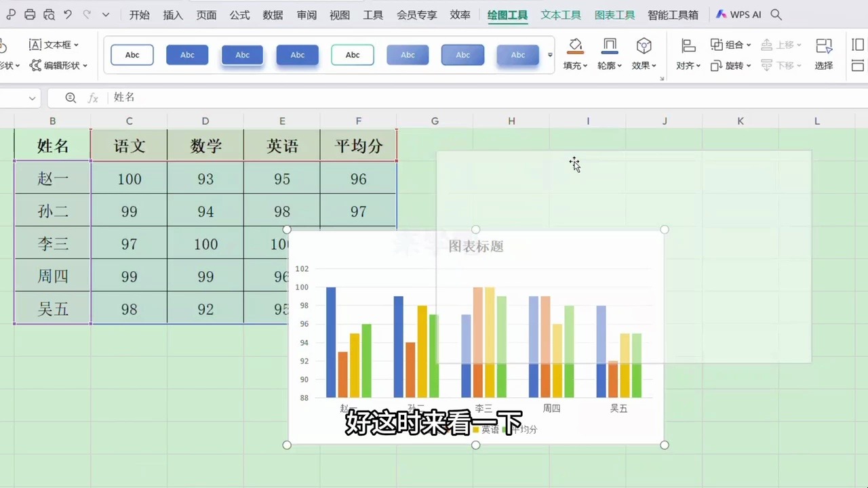This screenshot has width=868, height=488.
Task: Apply the third shadowed blue Abc style
Action: pyautogui.click(x=242, y=55)
